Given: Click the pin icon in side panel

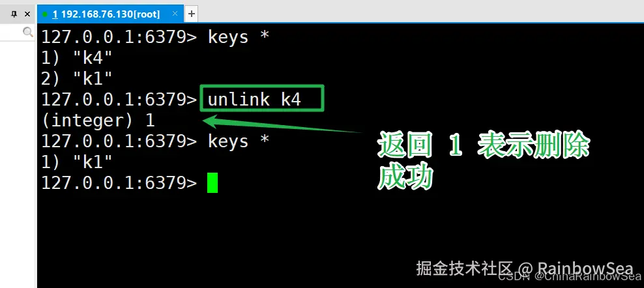Looking at the screenshot, I should coord(14,14).
